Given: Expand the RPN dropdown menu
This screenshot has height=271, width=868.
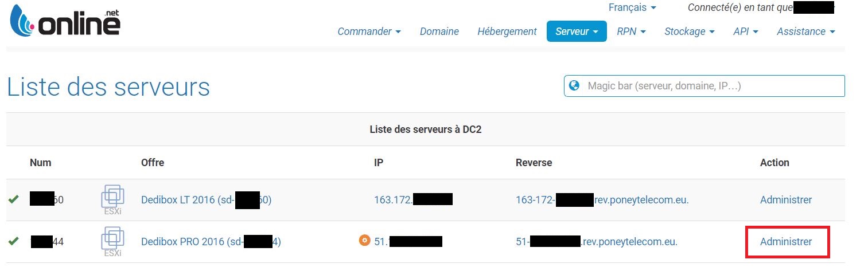Looking at the screenshot, I should click(631, 32).
